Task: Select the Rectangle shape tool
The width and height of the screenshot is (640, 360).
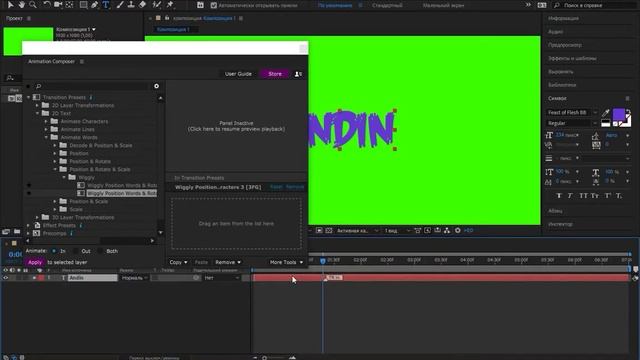Action: (83, 5)
